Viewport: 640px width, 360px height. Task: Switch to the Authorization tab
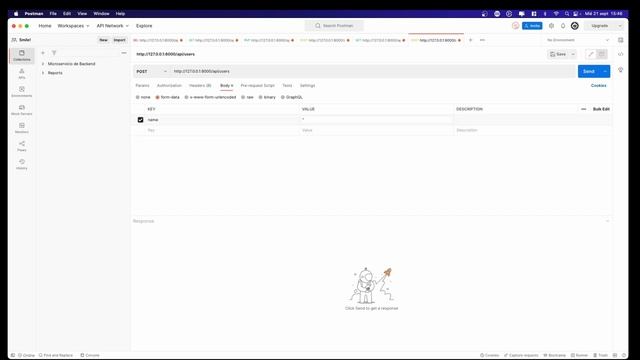[x=169, y=86]
